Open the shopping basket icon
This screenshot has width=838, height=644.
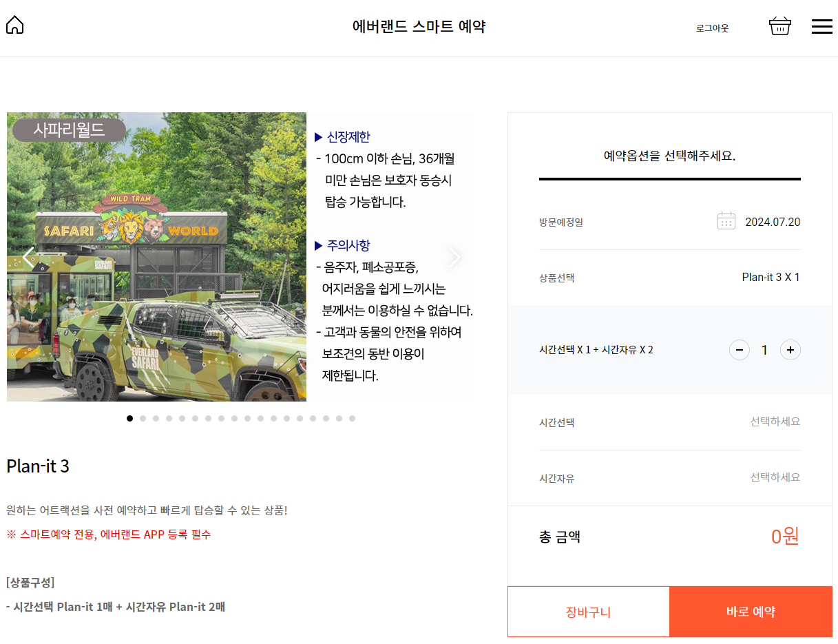[779, 26]
